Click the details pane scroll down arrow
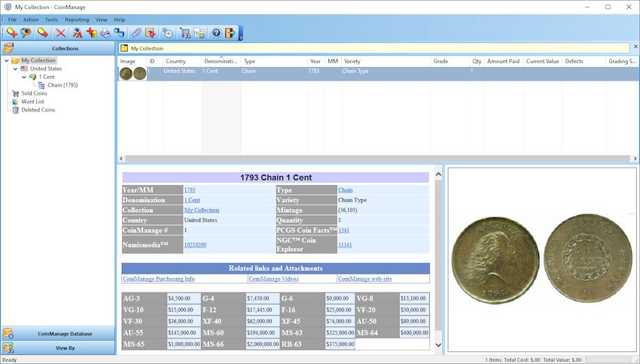Screen dimensions: 640x364 438,345
